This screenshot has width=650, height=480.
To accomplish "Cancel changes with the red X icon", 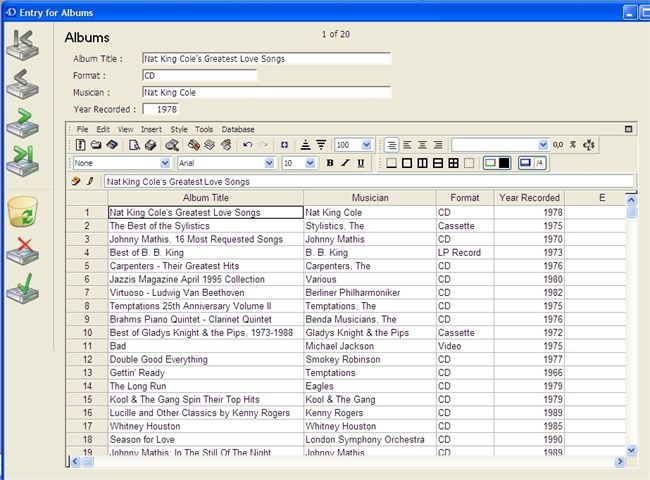I will (x=23, y=251).
